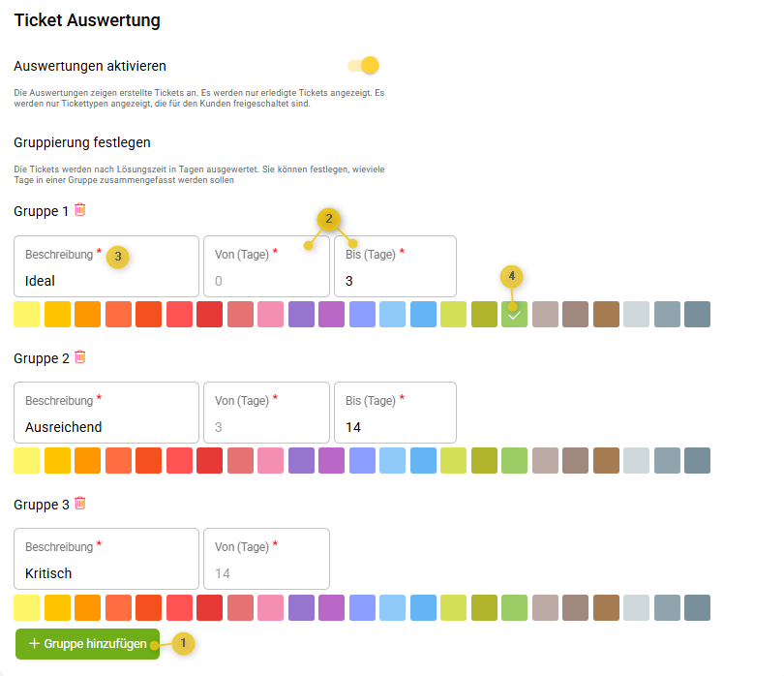Pick the pink swatch in Gruppe 2

(x=271, y=460)
